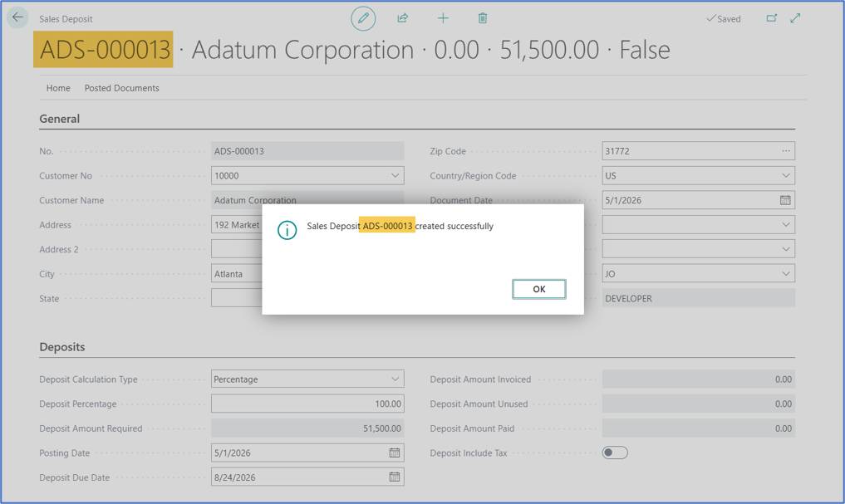The width and height of the screenshot is (845, 504).
Task: Click the Deposit Percentage input field
Action: click(307, 404)
